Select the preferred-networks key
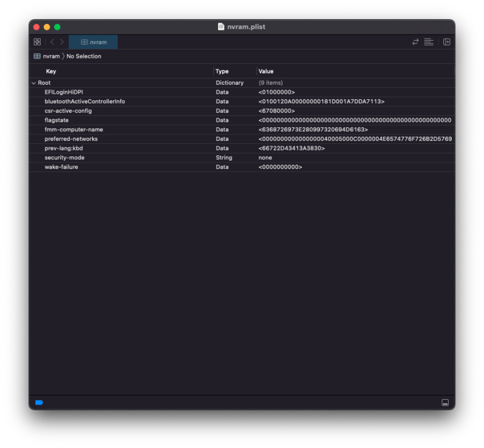This screenshot has height=448, width=484. [x=71, y=139]
